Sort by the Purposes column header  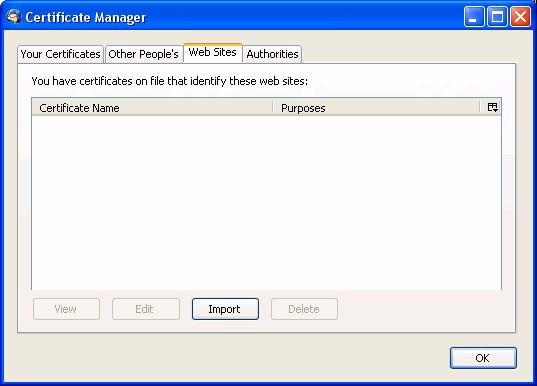click(x=376, y=108)
